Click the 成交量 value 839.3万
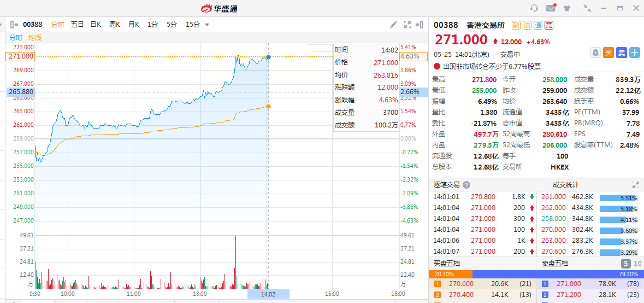Image resolution: width=644 pixels, height=303 pixels. [628, 79]
